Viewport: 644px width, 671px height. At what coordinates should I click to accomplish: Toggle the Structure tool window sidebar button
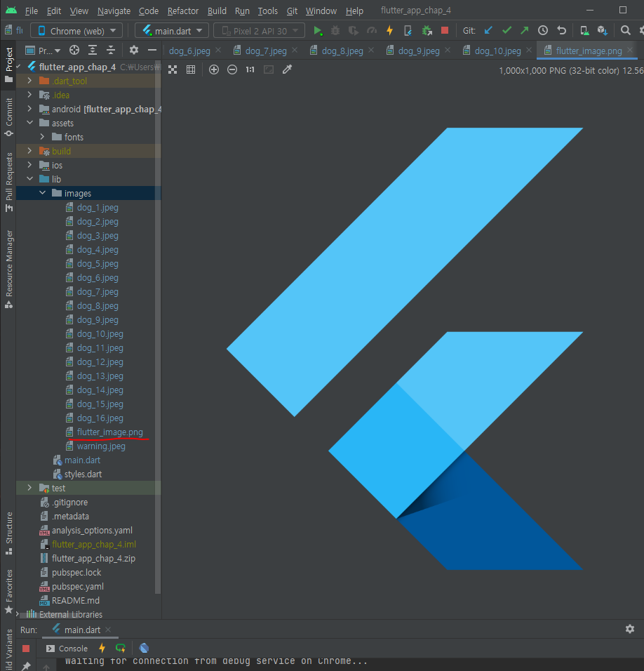8,533
